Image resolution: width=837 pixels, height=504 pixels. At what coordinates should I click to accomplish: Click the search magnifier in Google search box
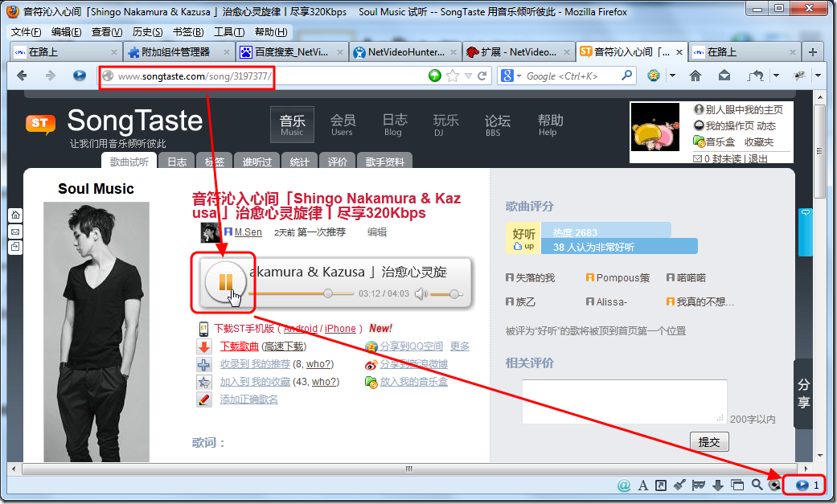626,76
